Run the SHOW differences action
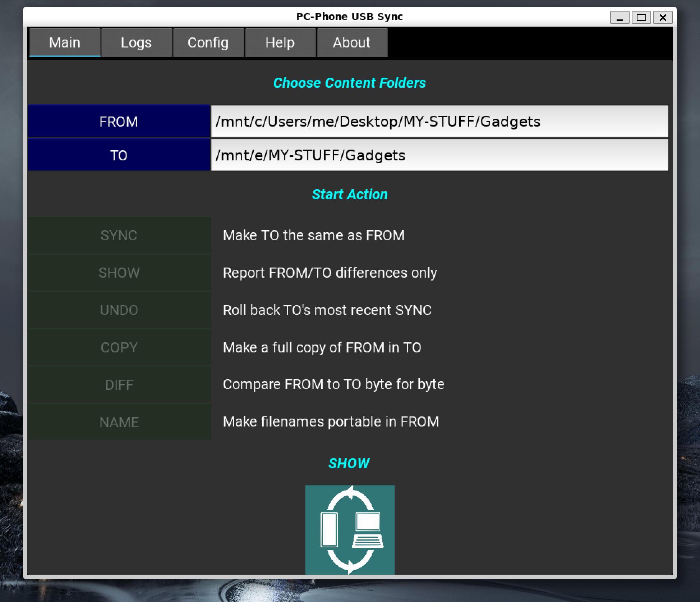The width and height of the screenshot is (700, 602). (119, 273)
